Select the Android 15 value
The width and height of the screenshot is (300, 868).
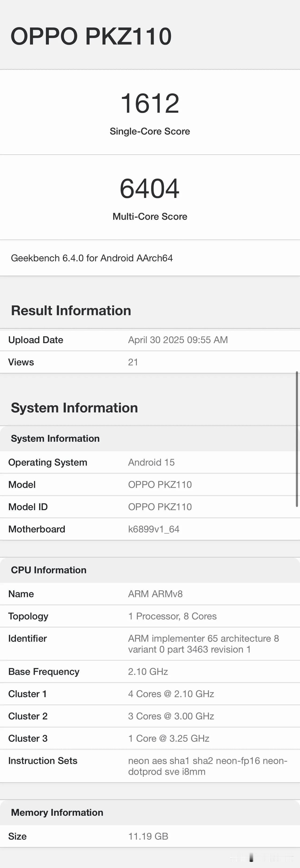click(x=151, y=462)
